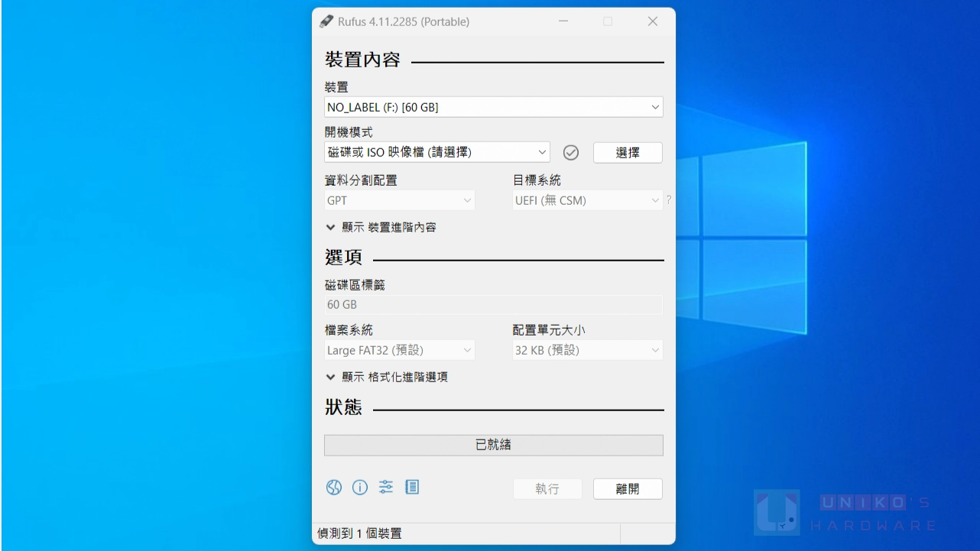Viewport: 980px width, 551px height.
Task: Expand 顯示 格式化進階選項 section
Action: coord(386,377)
